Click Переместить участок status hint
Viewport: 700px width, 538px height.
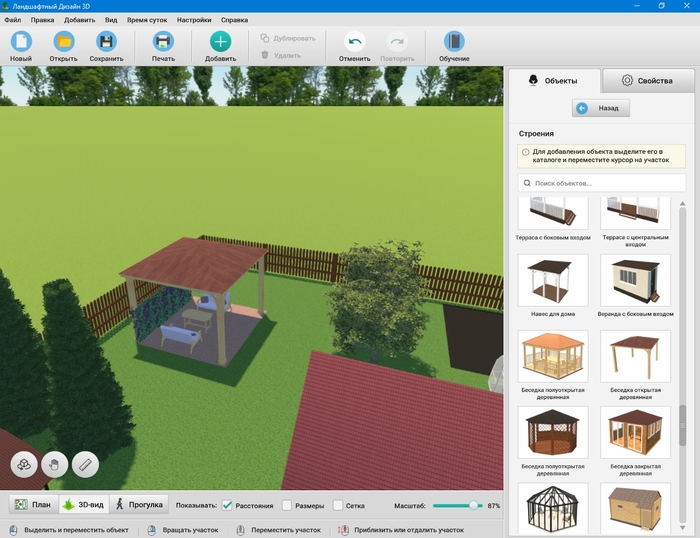[279, 530]
